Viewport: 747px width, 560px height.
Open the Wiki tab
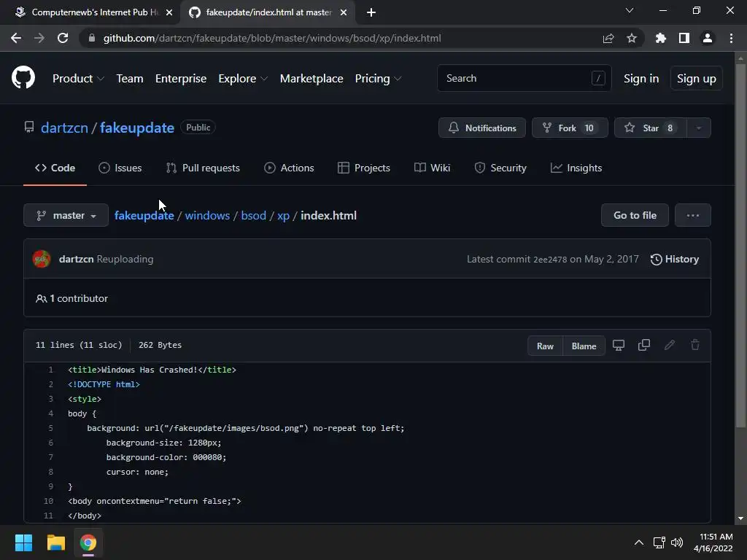pos(432,168)
